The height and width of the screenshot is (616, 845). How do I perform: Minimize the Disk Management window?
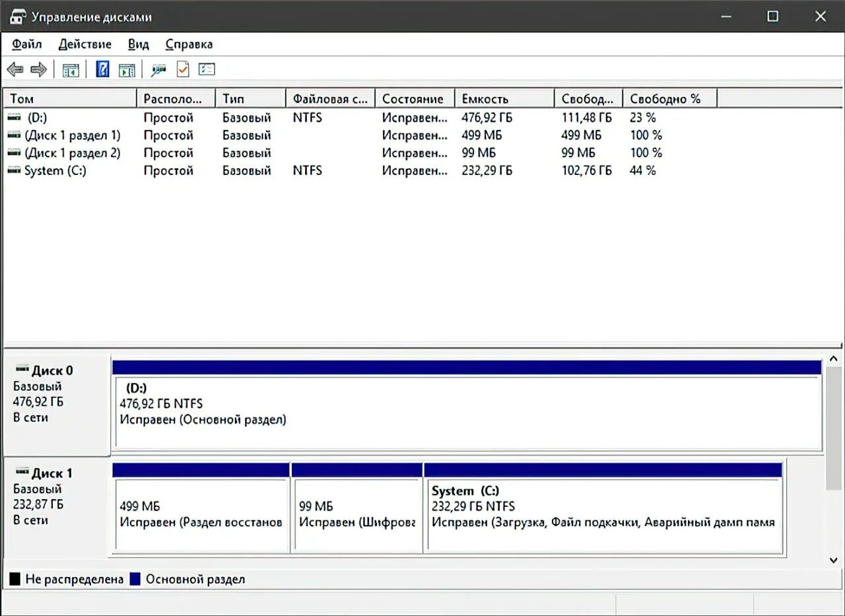[x=726, y=17]
